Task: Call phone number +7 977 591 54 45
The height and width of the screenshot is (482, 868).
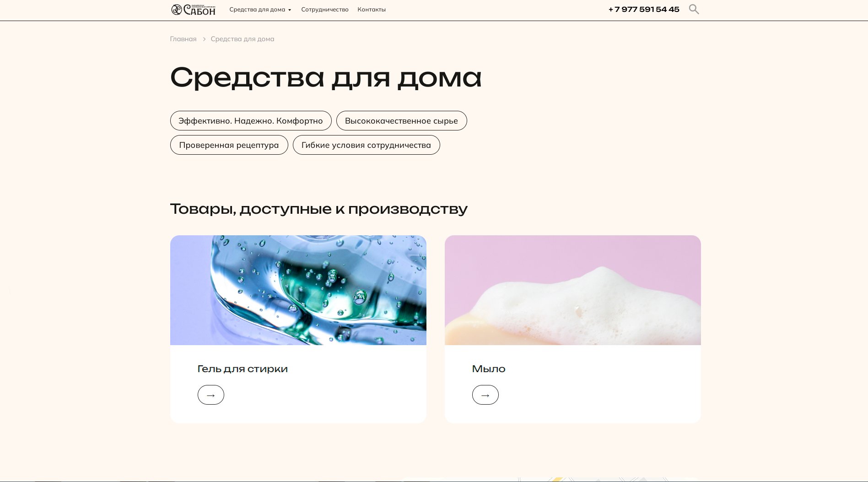Action: pos(644,10)
